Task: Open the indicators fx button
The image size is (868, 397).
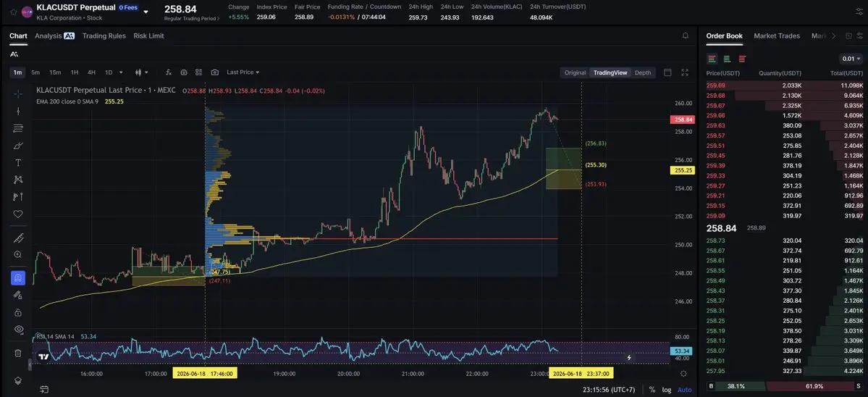Action: click(168, 72)
